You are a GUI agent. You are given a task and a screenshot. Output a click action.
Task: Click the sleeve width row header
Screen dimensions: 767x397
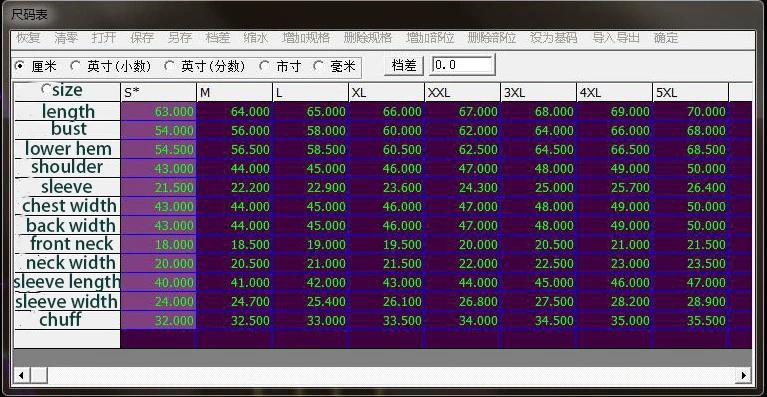coord(68,301)
